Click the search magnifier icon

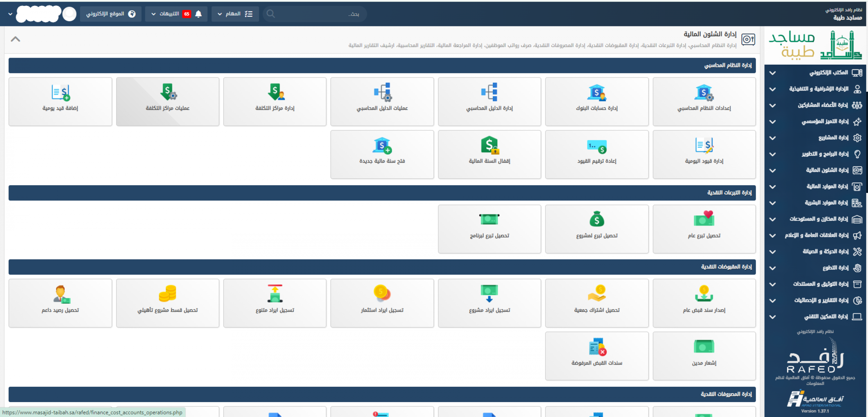(x=271, y=14)
